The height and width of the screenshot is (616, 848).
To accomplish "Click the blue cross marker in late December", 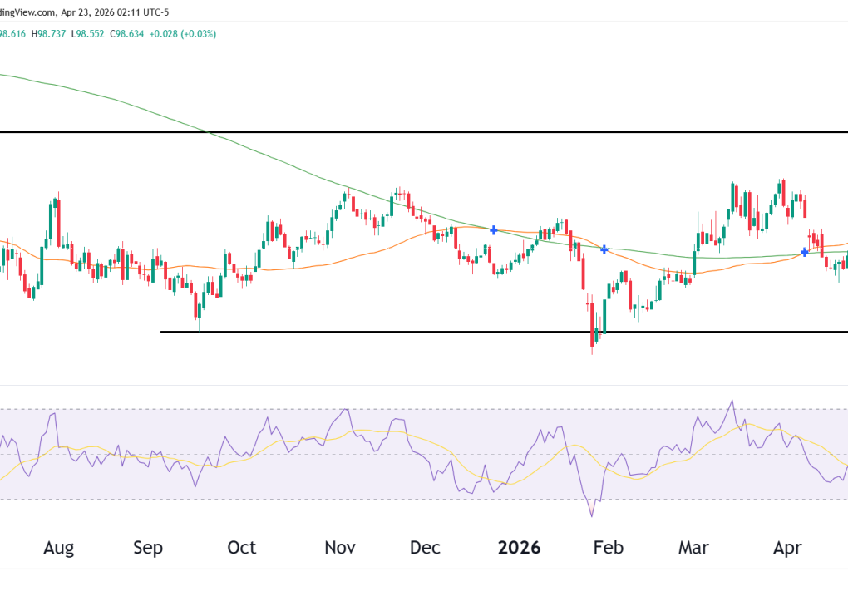I will tap(494, 229).
